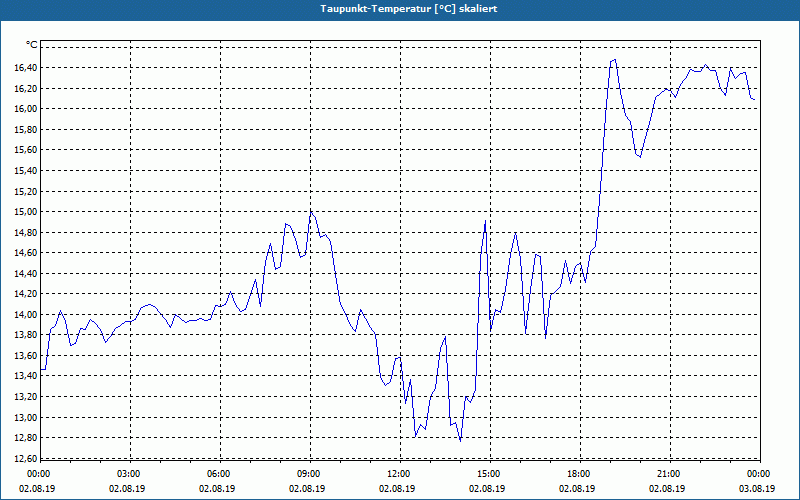Screen dimensions: 800x500
Task: Click the 14,80 y-axis label
Action: [26, 232]
